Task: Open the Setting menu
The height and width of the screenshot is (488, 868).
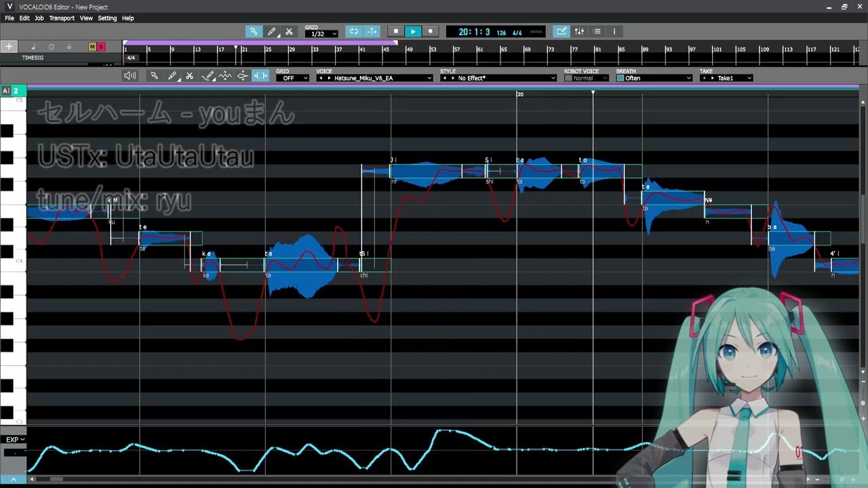Action: pos(107,18)
